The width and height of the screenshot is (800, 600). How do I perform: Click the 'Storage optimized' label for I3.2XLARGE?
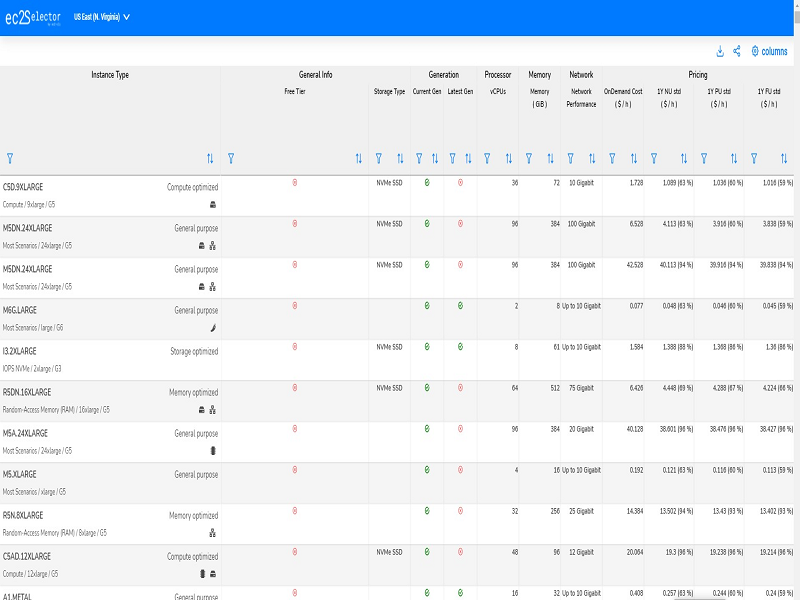tap(194, 352)
